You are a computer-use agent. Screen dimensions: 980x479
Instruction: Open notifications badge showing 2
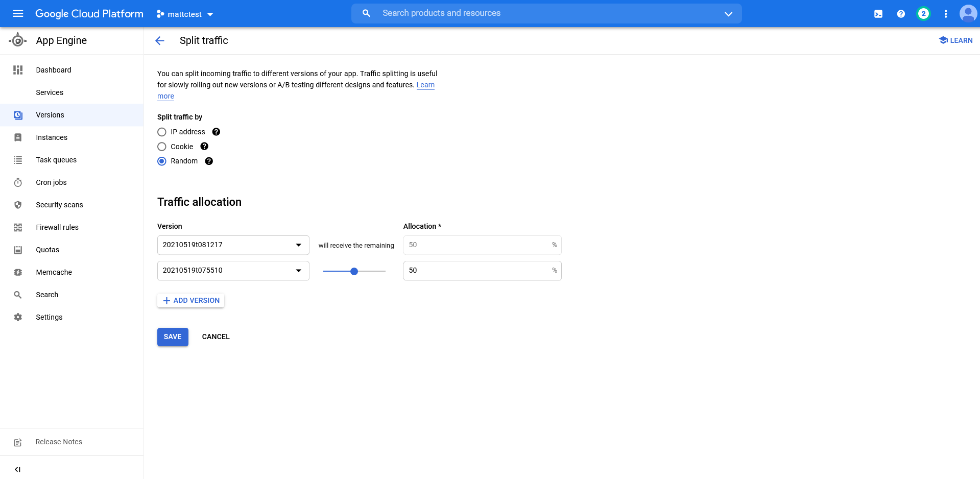(x=923, y=14)
